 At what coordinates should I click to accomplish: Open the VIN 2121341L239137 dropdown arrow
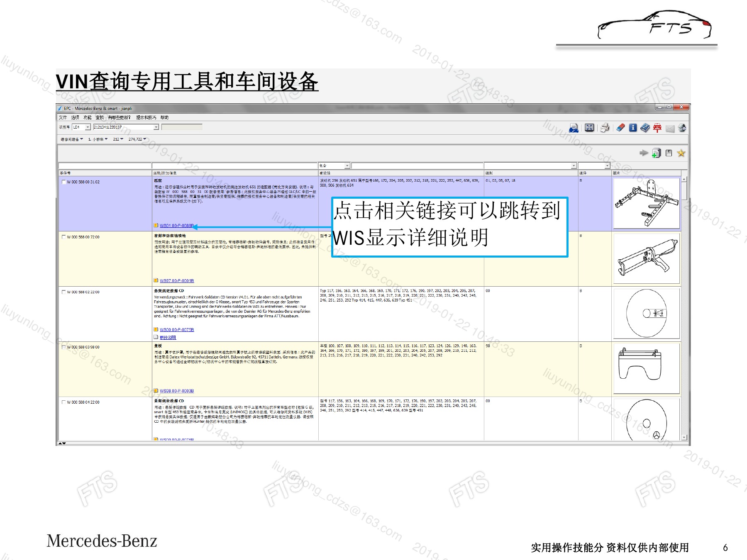click(156, 127)
